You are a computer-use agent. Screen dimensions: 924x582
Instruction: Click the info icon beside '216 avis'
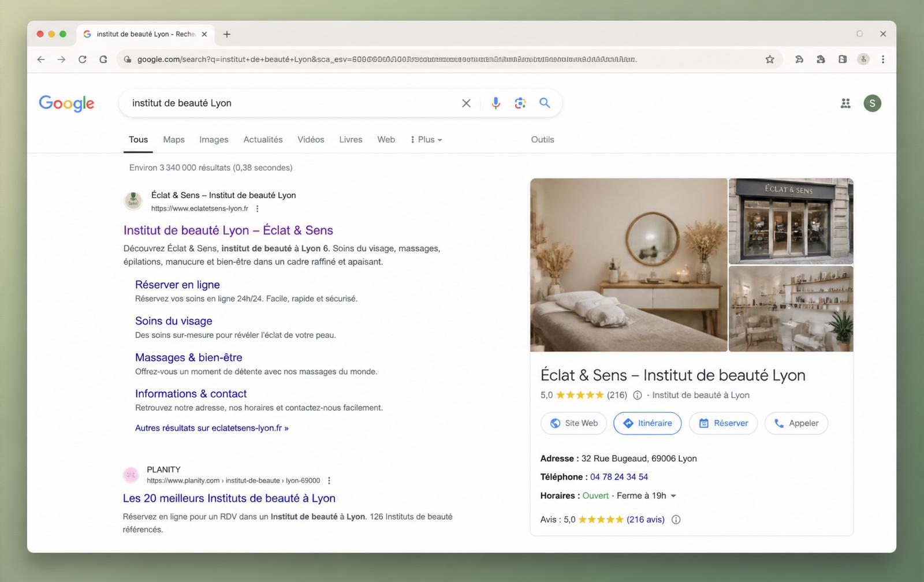click(x=676, y=520)
